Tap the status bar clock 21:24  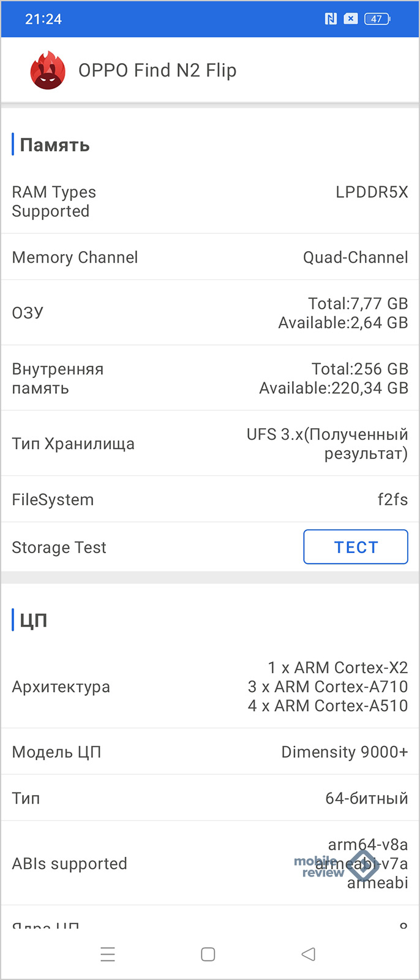(x=43, y=19)
